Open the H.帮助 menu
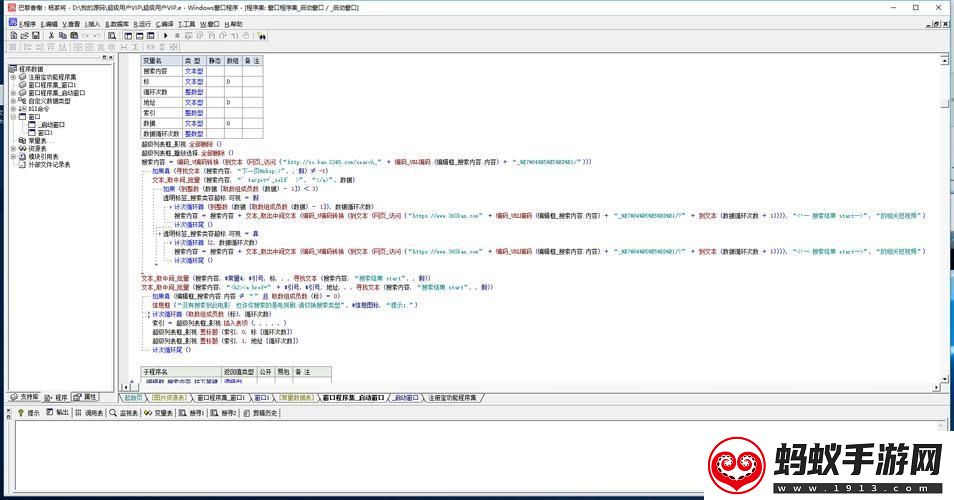 click(x=233, y=24)
